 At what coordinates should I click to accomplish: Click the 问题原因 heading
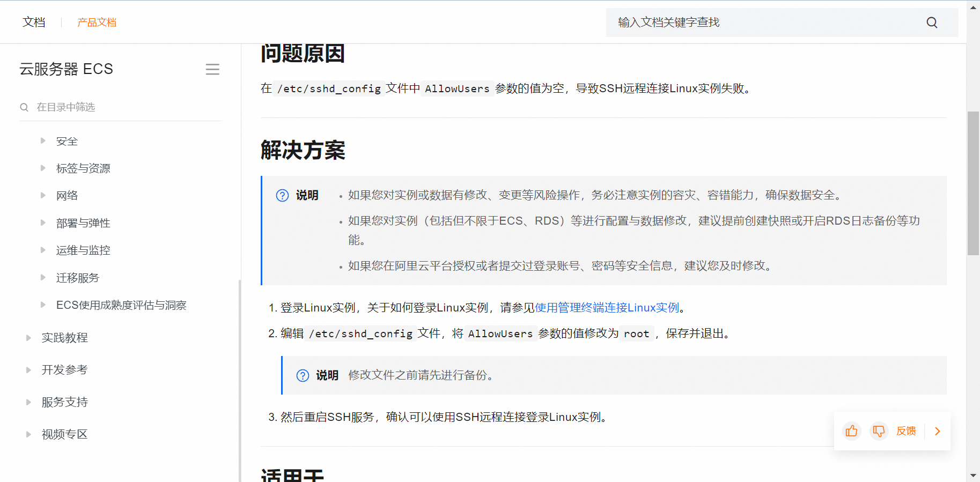point(303,54)
